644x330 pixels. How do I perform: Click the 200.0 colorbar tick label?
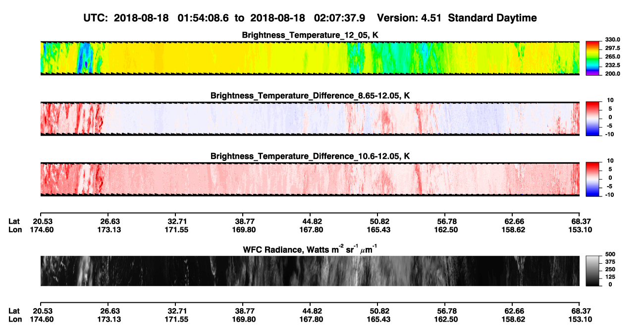coord(612,73)
